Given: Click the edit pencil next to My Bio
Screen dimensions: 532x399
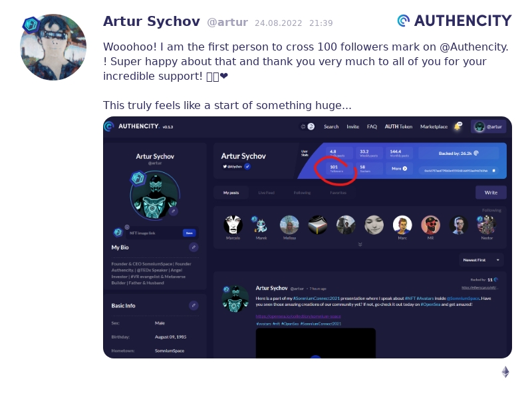Looking at the screenshot, I should [x=194, y=247].
